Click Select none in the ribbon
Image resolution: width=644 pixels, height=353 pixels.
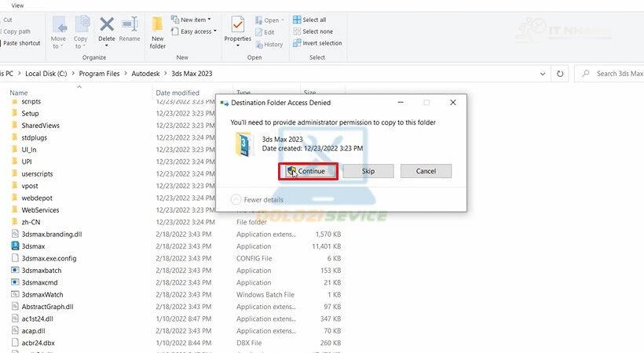pyautogui.click(x=313, y=31)
